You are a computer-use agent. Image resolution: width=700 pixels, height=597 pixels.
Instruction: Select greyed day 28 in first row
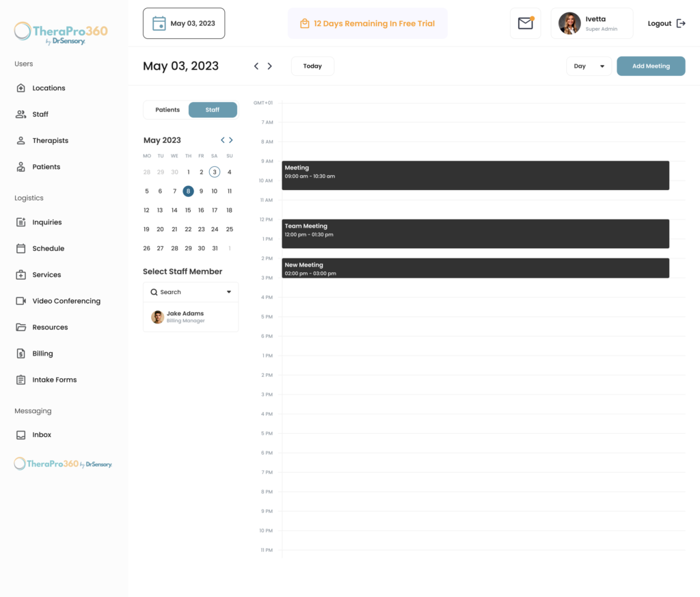(147, 172)
